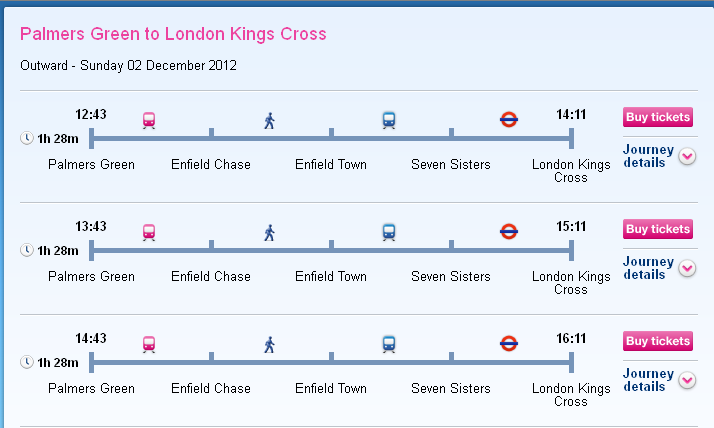Expand journey details arrow for 12:43 departure

tap(687, 156)
